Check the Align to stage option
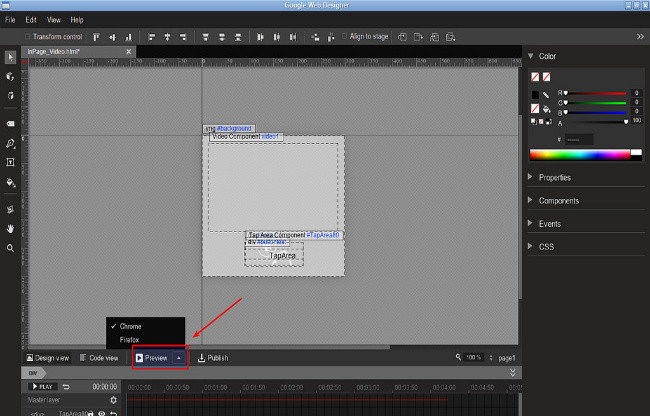This screenshot has height=416, width=650. pos(343,36)
